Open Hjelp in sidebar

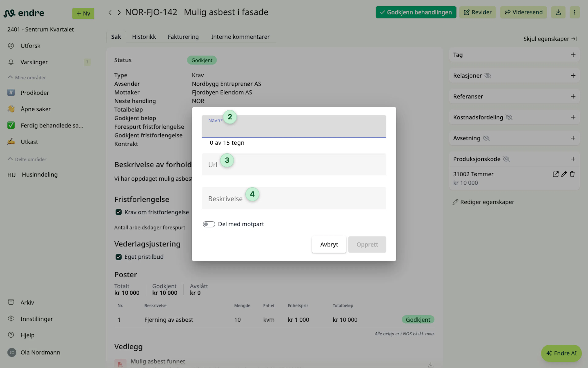(27, 335)
